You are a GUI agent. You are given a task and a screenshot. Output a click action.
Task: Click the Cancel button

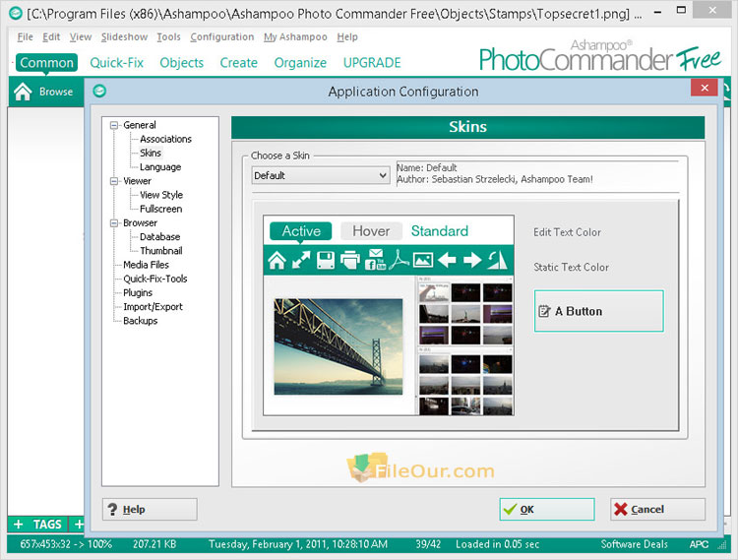(657, 509)
